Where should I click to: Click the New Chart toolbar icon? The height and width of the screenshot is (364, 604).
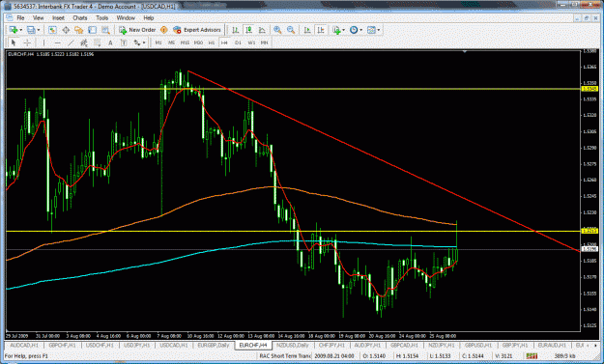14,30
